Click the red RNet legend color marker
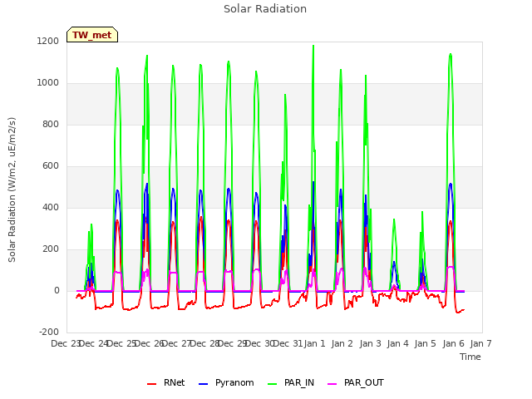 (151, 384)
